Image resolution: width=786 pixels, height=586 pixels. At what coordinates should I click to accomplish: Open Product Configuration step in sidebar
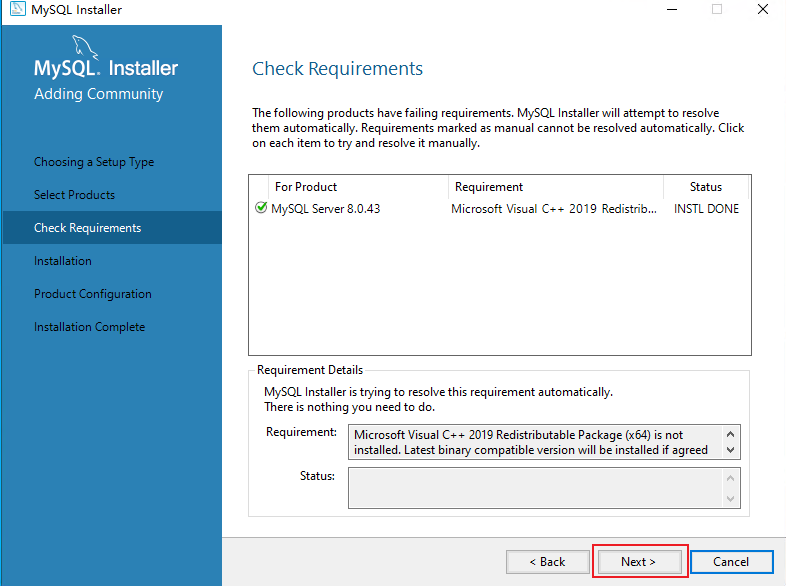pyautogui.click(x=92, y=294)
